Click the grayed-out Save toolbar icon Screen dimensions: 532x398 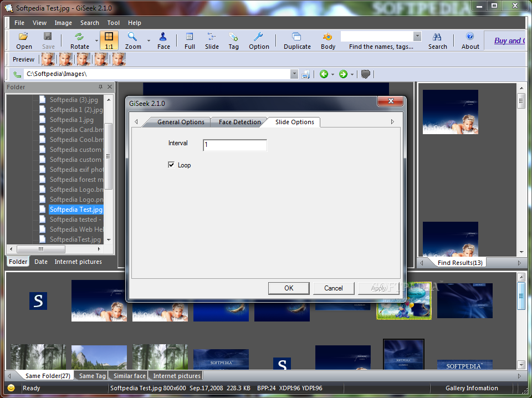click(x=48, y=40)
